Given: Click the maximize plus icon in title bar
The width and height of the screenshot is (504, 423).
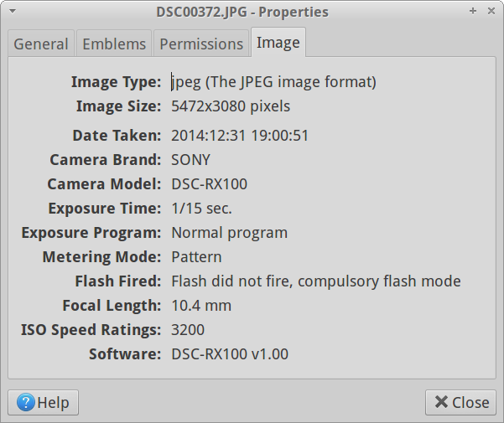Looking at the screenshot, I should pos(472,11).
